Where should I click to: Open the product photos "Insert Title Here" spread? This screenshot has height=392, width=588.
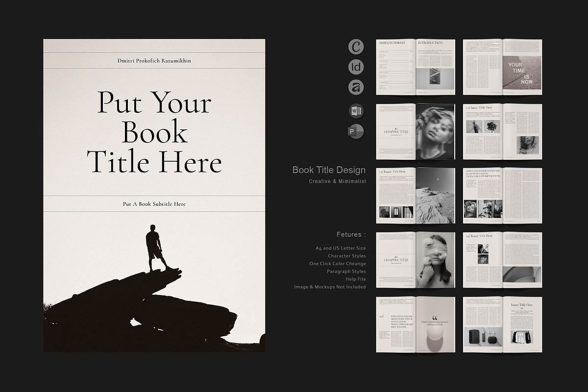point(503,324)
